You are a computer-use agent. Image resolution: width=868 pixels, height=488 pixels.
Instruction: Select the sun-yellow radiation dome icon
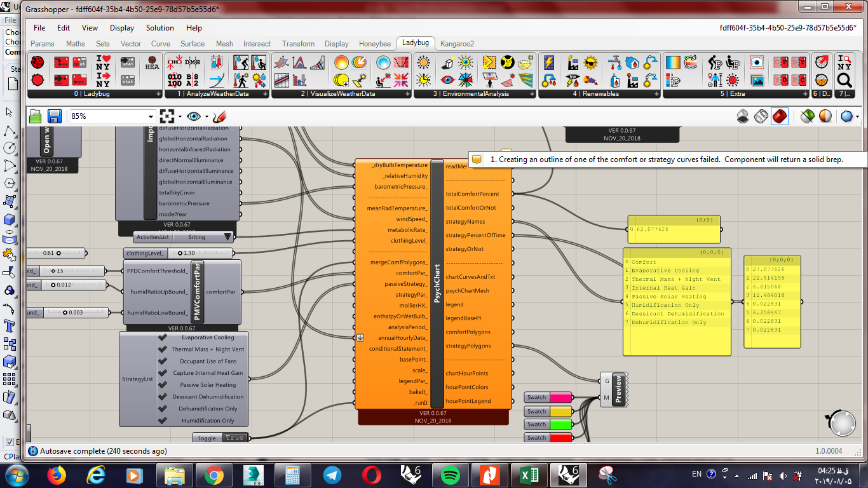point(342,62)
